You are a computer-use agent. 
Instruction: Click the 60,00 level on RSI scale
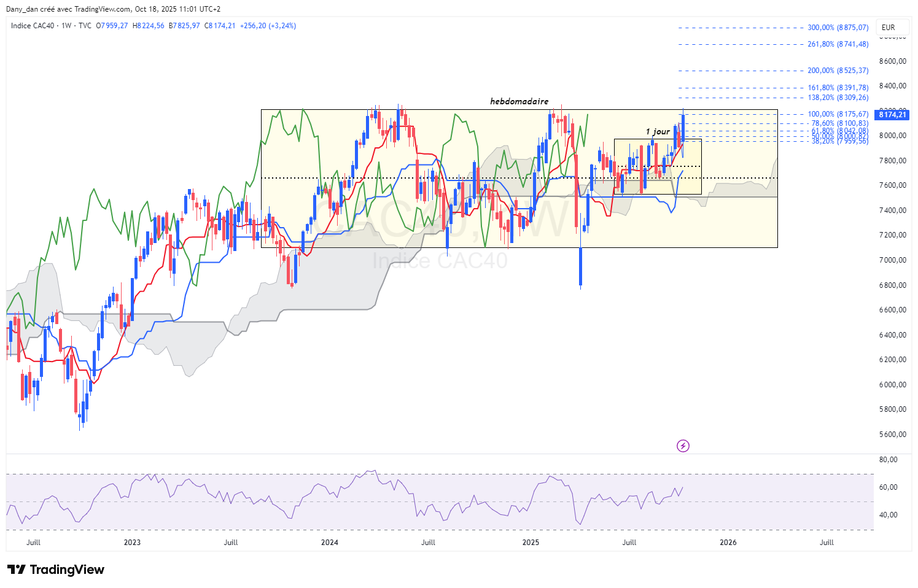(x=889, y=487)
